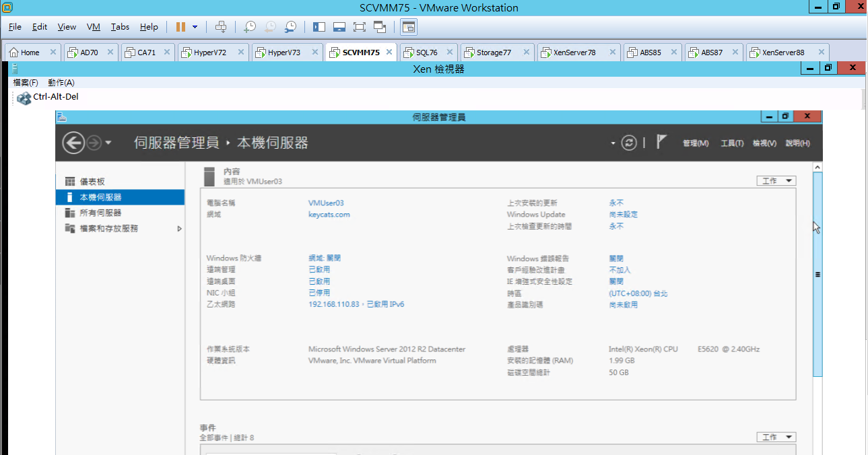Open the 檢視(V) menu
Image resolution: width=868 pixels, height=455 pixels.
click(x=764, y=143)
